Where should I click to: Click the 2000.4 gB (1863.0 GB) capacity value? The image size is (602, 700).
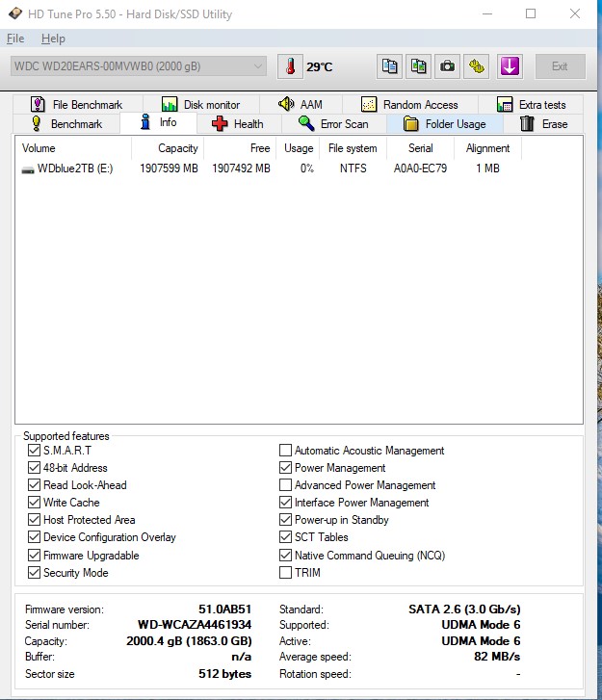coord(189,641)
